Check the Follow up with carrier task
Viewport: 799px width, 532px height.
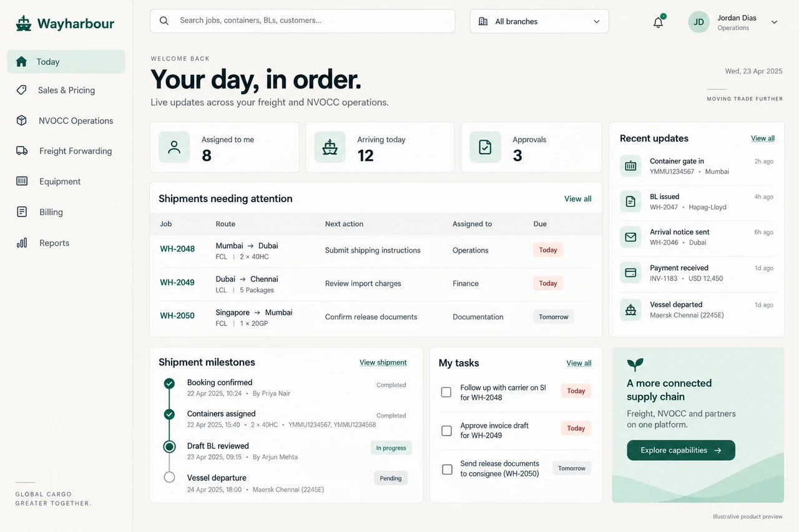446,392
